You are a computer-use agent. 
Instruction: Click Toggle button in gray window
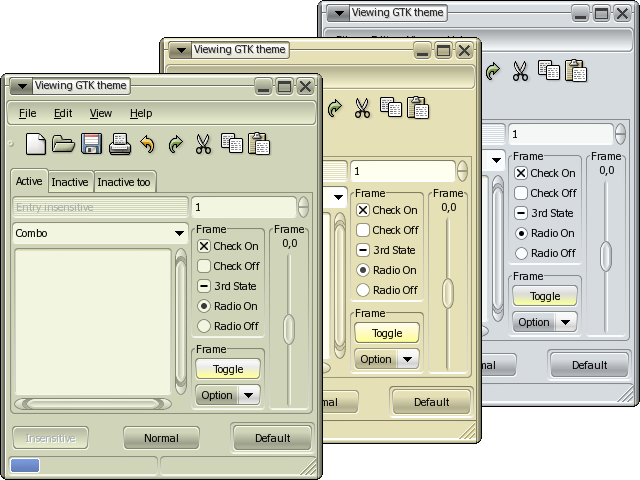coord(545,296)
